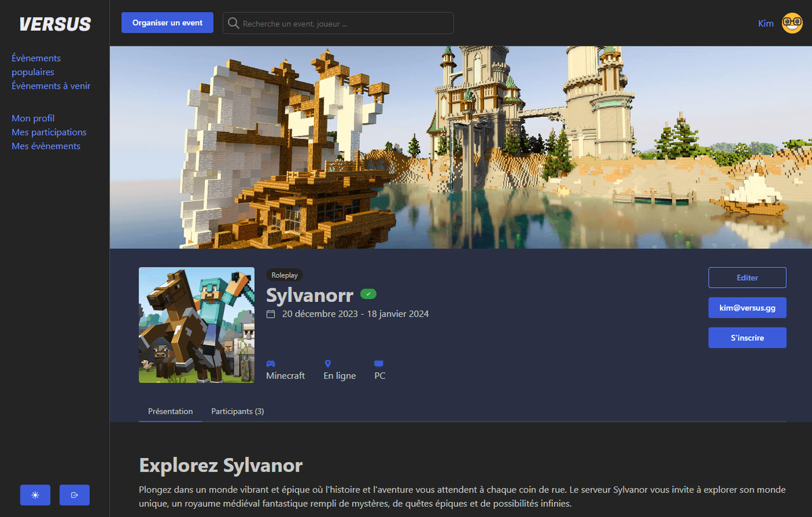Open Mon profil in sidebar

33,118
